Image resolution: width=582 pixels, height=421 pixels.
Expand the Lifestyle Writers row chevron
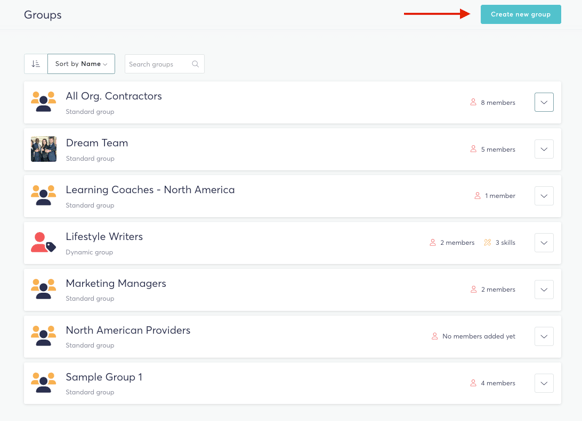[x=544, y=243]
